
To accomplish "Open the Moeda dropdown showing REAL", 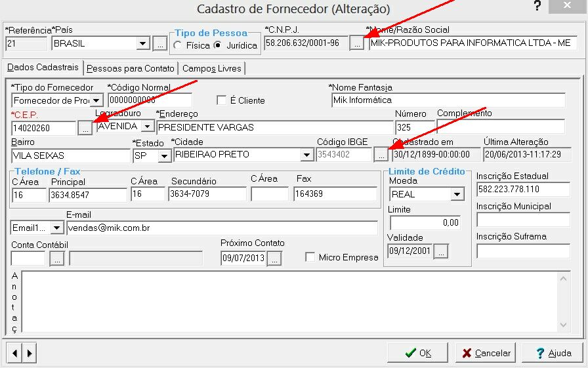I will [x=457, y=194].
